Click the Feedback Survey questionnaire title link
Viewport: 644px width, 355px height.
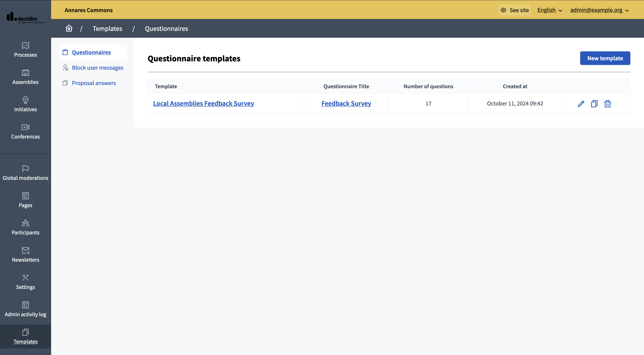(x=346, y=103)
